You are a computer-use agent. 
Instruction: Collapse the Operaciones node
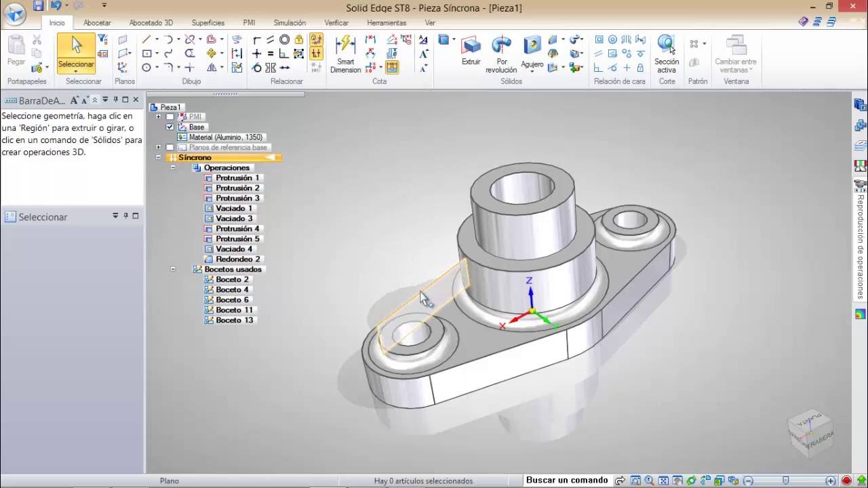point(173,167)
